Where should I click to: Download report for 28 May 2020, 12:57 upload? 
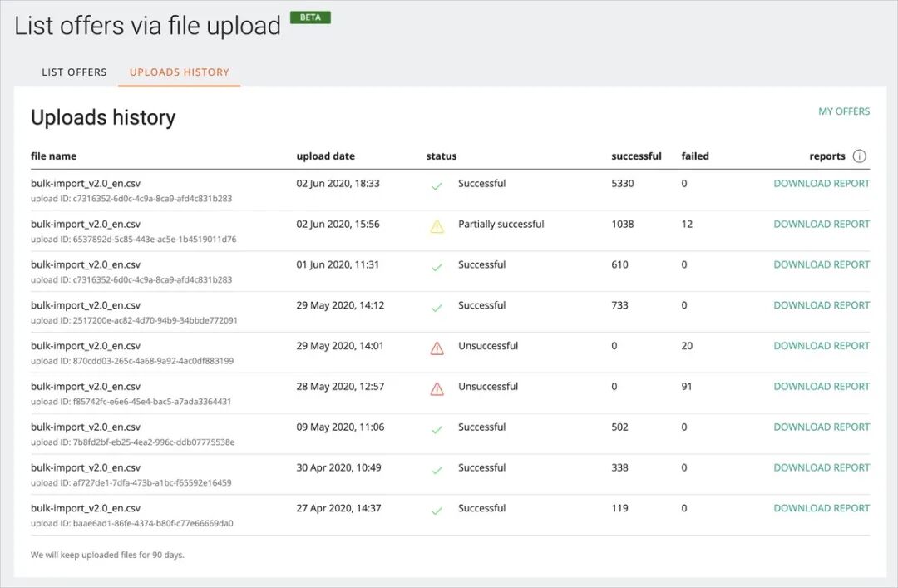pos(822,387)
